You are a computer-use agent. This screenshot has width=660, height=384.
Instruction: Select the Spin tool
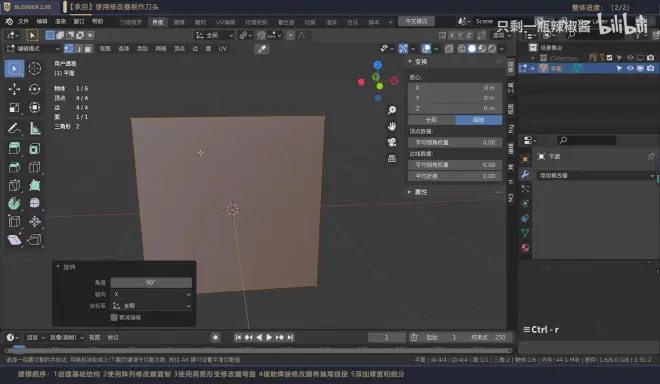(14, 203)
